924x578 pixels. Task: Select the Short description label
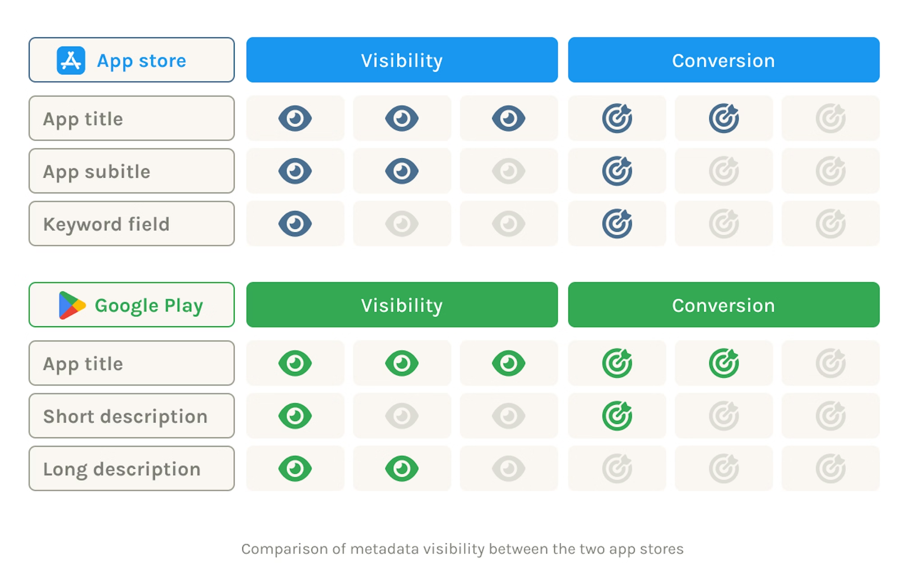[x=131, y=416]
